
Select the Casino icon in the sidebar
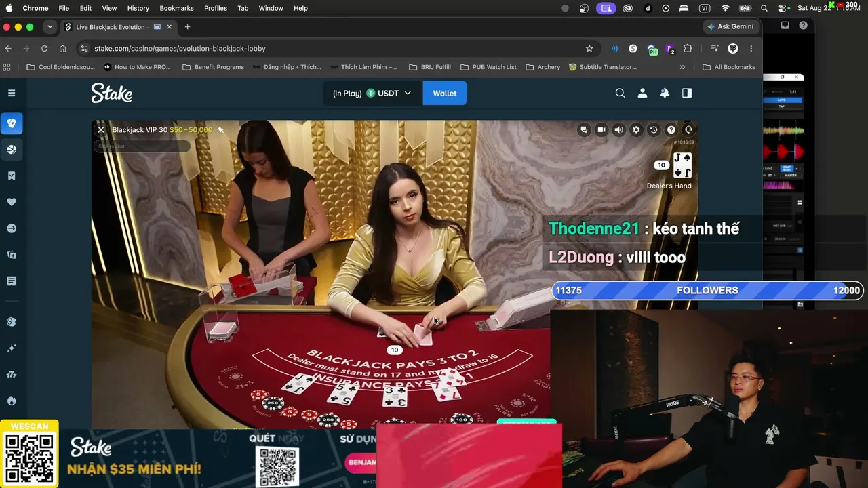[12, 123]
